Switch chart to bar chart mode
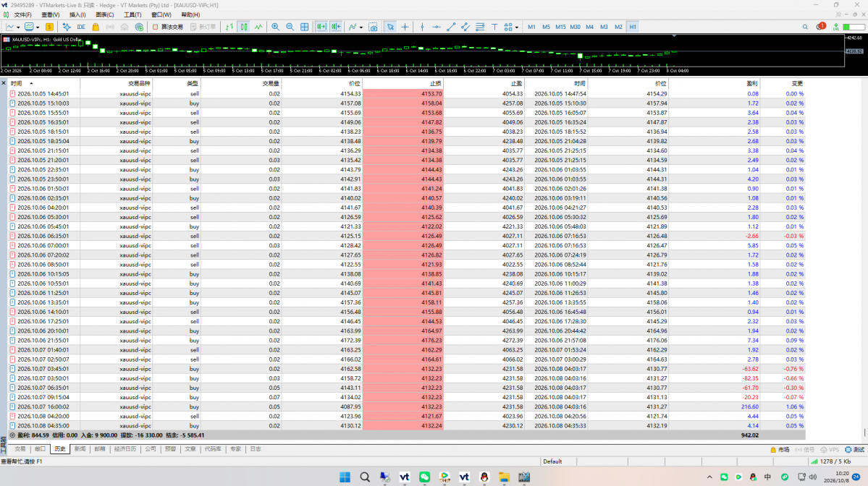 click(229, 27)
